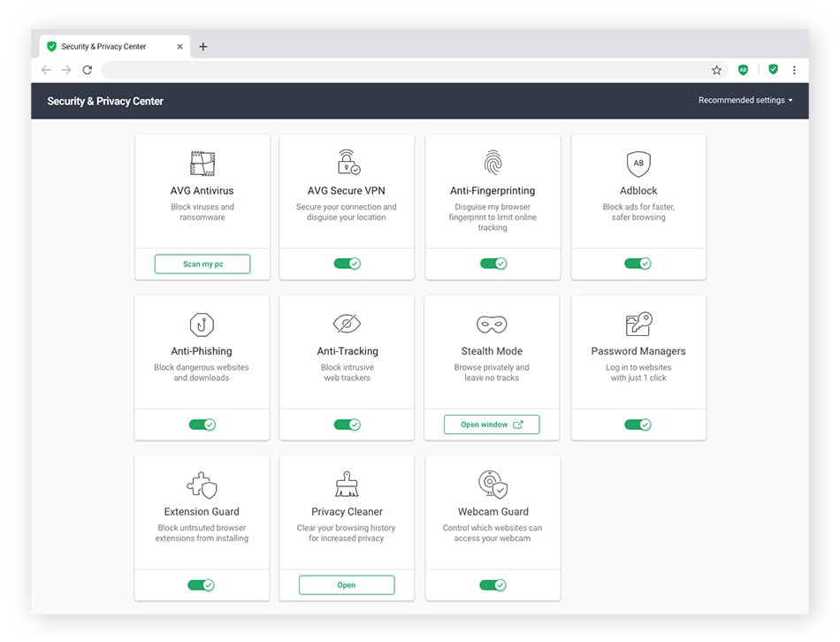Toggle the Webcam Guard switch
This screenshot has height=642, width=840.
coord(493,585)
